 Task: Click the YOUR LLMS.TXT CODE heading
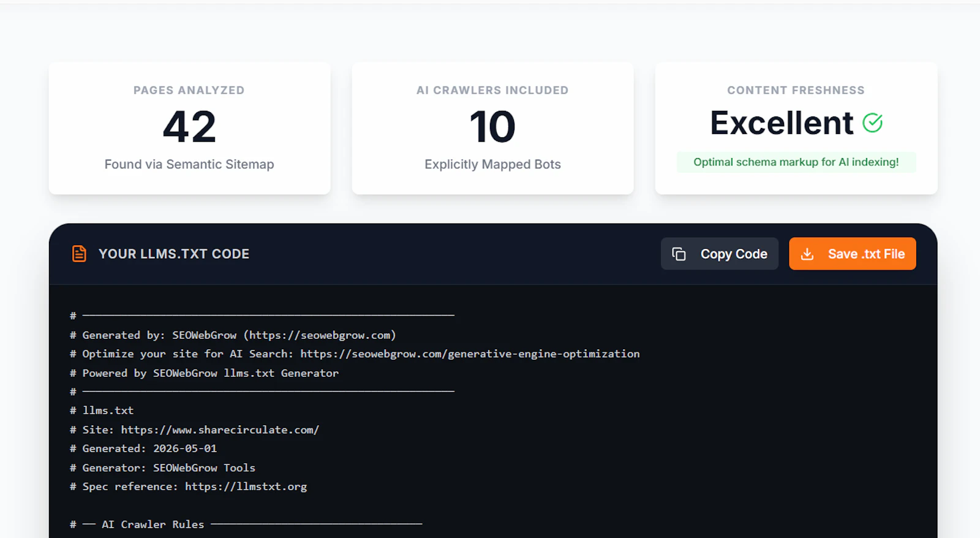pyautogui.click(x=174, y=254)
